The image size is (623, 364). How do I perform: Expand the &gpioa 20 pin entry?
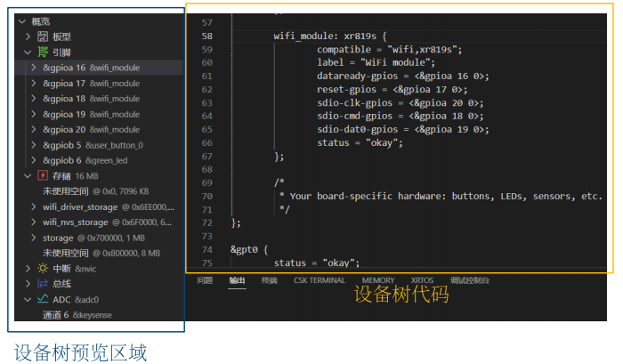(34, 130)
